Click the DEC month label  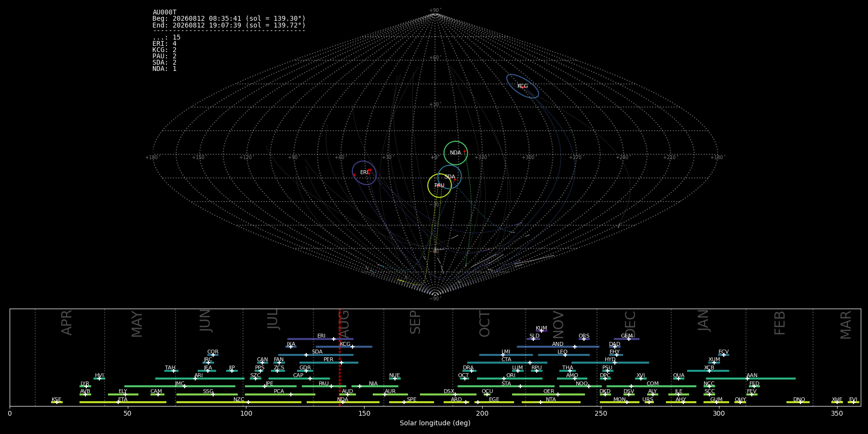click(630, 325)
